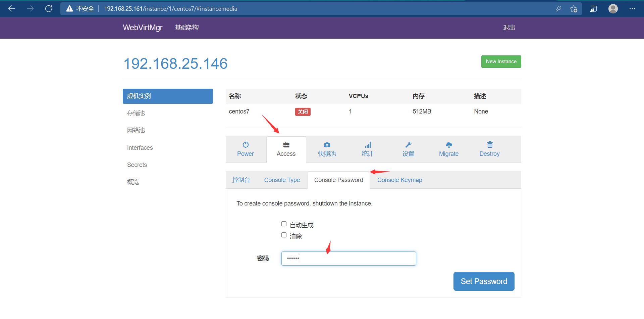
Task: Click the browser back arrow
Action: coord(12,9)
